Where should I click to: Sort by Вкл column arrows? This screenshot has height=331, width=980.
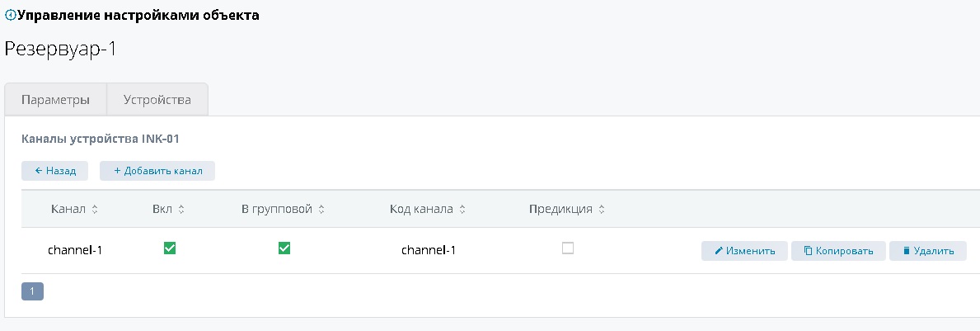pyautogui.click(x=181, y=210)
